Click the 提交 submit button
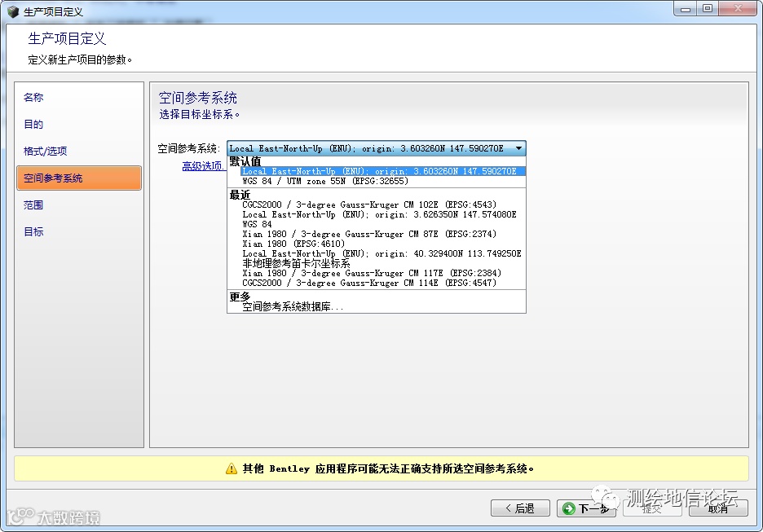The image size is (763, 532). click(x=652, y=508)
